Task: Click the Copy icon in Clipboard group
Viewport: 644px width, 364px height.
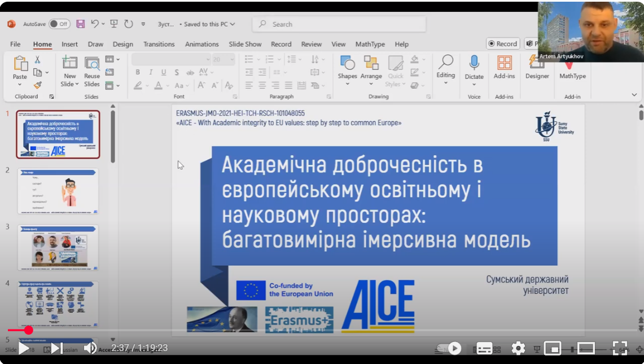Action: (38, 73)
